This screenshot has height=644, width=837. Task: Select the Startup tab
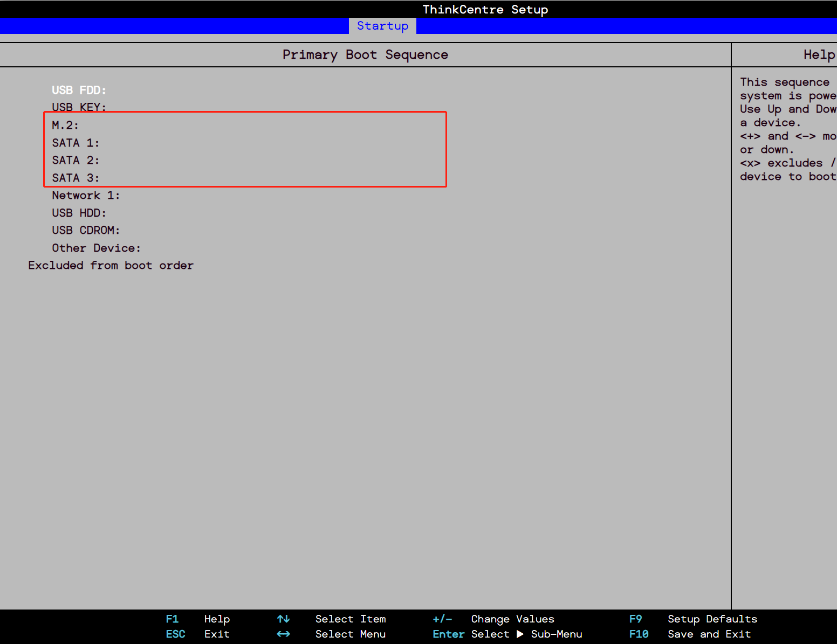coord(382,26)
